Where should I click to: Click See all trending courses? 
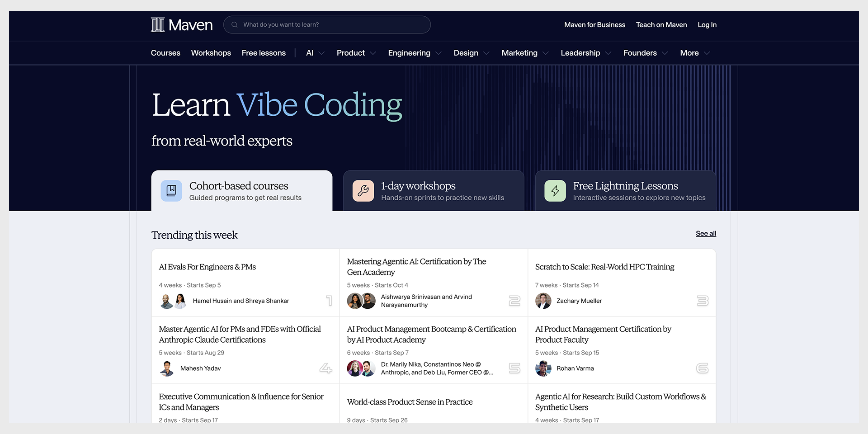pos(706,234)
